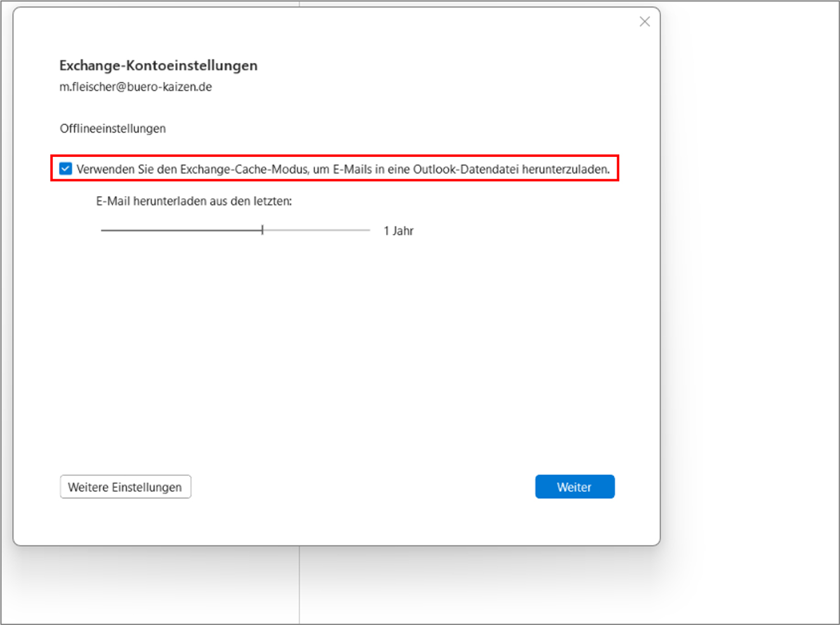Click the word "herunterzuladen" in checkbox label
840x625 pixels.
(x=565, y=169)
